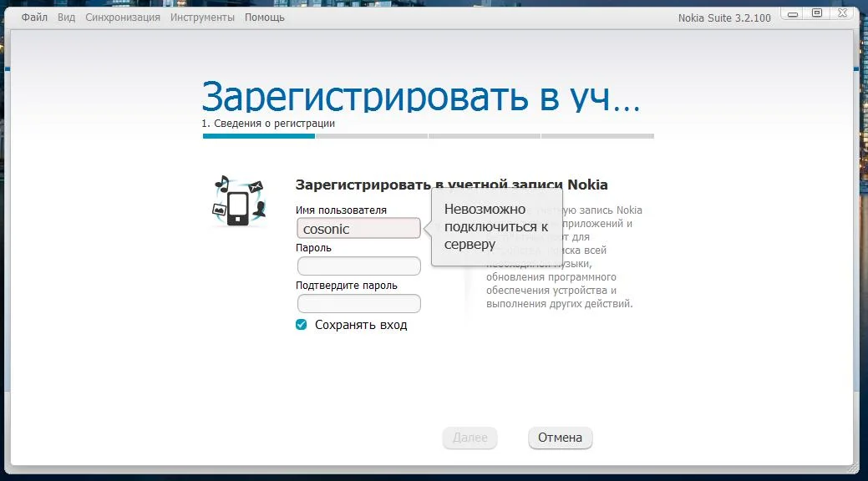
Task: Click the Отмена button
Action: [x=561, y=438]
